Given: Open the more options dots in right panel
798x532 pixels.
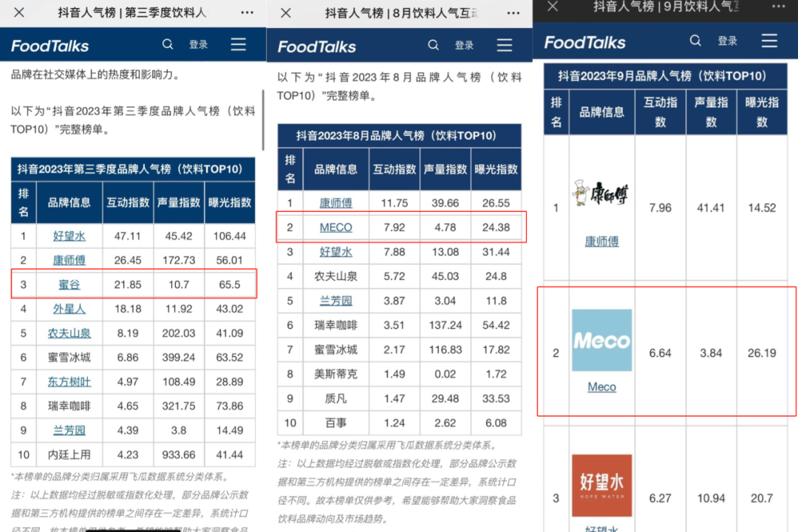Looking at the screenshot, I should click(x=779, y=6).
